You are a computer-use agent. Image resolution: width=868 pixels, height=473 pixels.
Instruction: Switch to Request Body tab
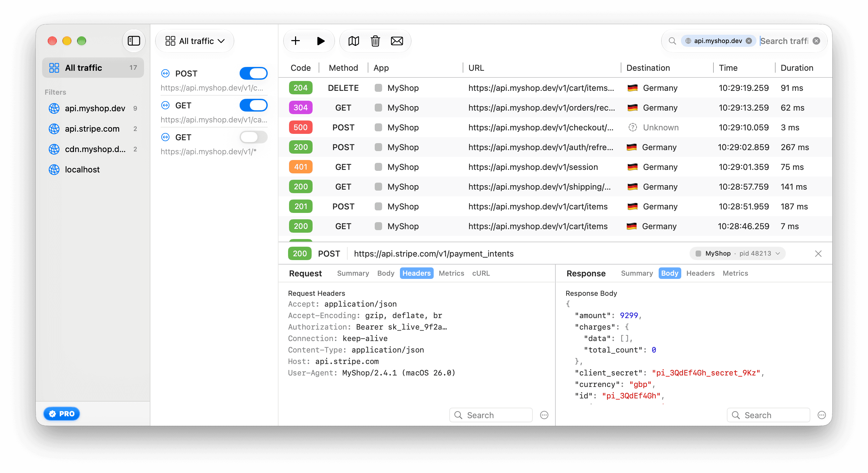pyautogui.click(x=386, y=273)
